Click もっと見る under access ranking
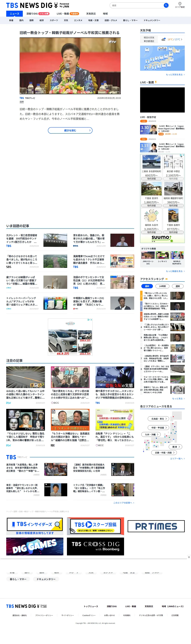The width and height of the screenshot is (191, 644). coord(178,398)
